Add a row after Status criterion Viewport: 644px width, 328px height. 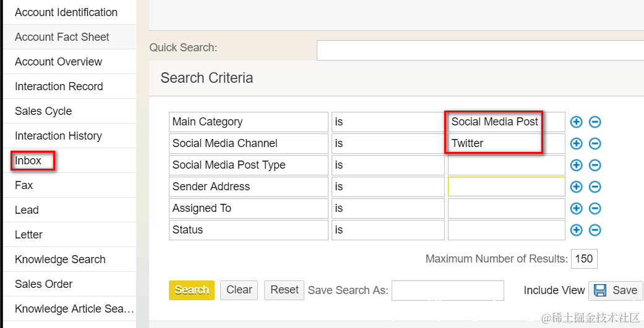[576, 230]
